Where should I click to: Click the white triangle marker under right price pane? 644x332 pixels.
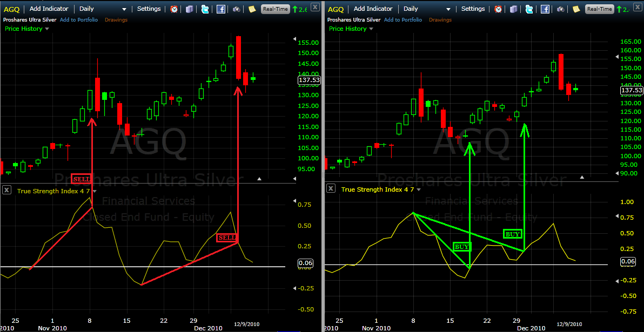click(x=582, y=177)
